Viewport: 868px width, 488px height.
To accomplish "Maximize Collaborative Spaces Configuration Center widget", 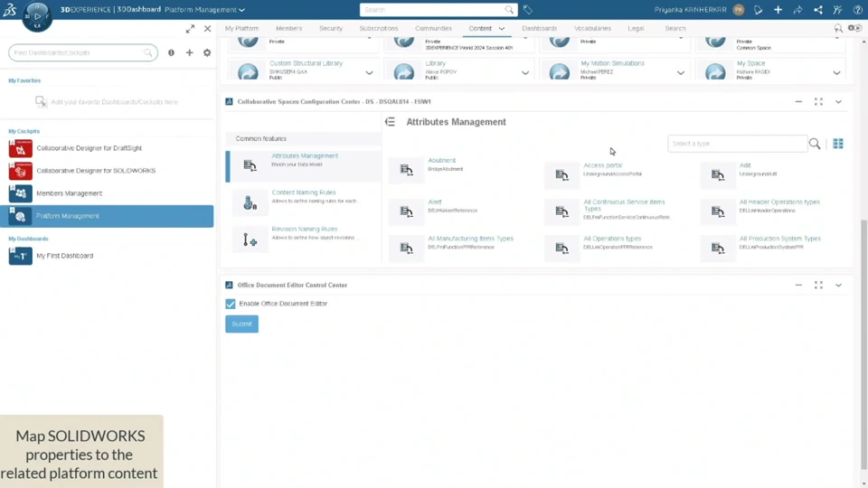I will [x=818, y=102].
